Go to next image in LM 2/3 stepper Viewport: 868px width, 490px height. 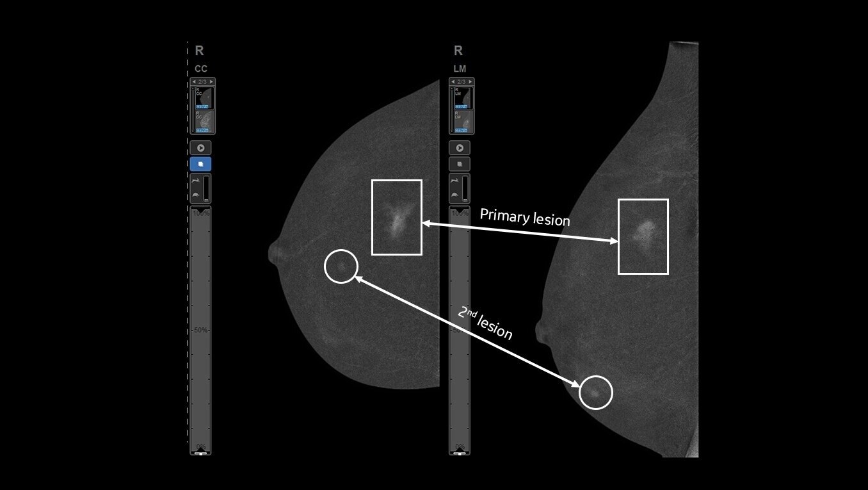[470, 82]
